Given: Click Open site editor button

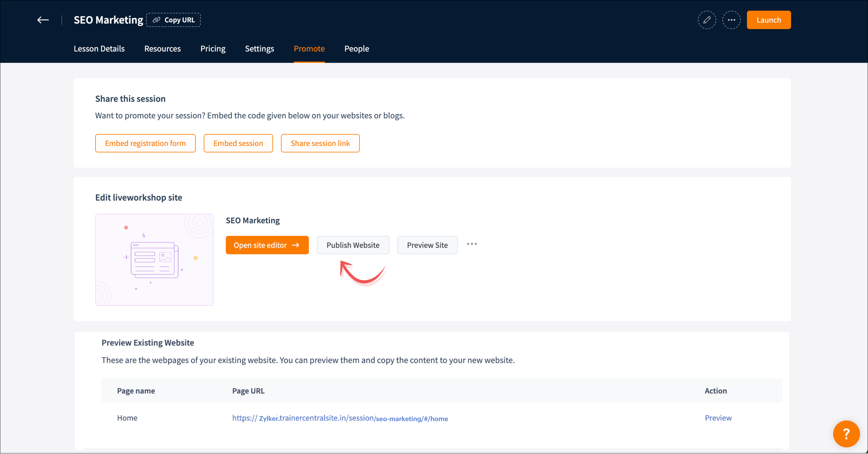Looking at the screenshot, I should coord(267,245).
